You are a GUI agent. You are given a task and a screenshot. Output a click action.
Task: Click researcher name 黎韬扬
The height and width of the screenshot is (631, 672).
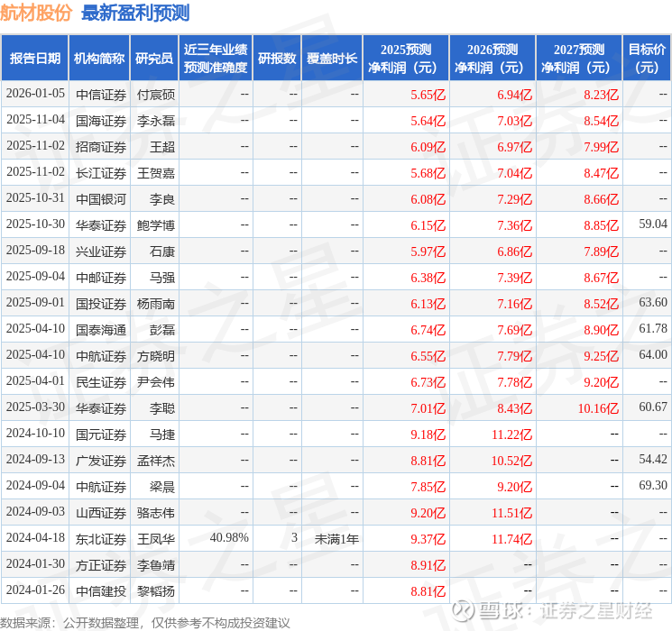[155, 591]
